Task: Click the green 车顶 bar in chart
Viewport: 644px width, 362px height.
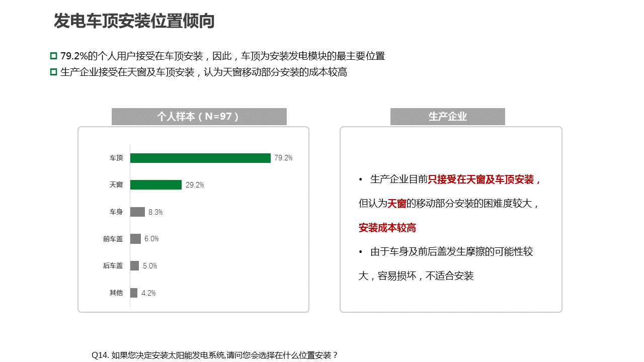Action: click(x=200, y=158)
